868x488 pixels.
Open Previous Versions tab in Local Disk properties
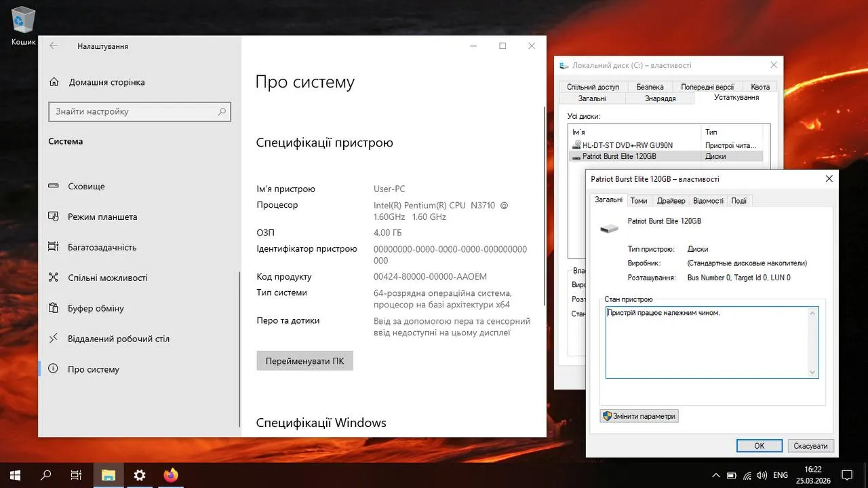(707, 87)
